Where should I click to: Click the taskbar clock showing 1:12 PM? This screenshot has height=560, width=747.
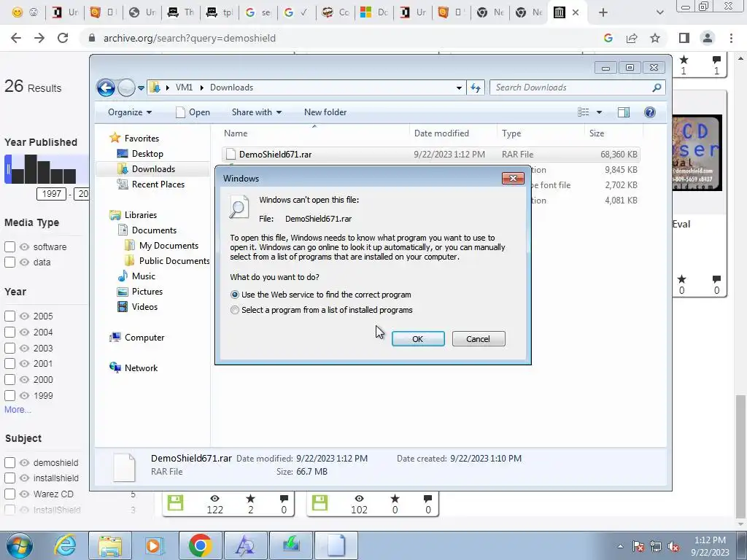click(709, 546)
